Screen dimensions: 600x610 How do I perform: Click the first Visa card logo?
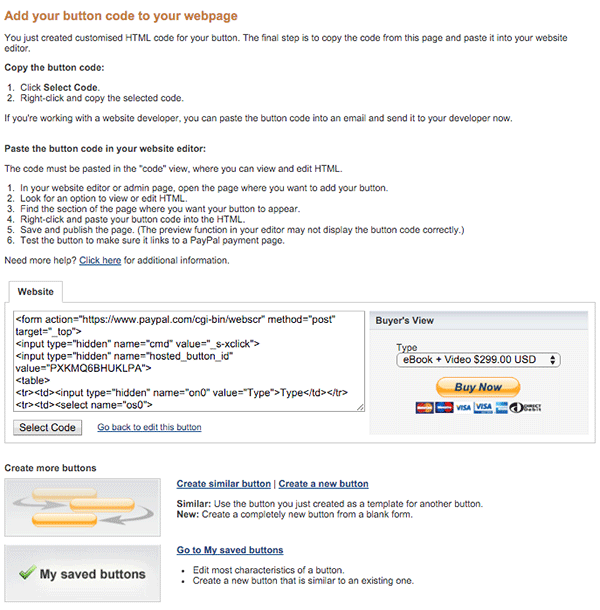coord(463,408)
